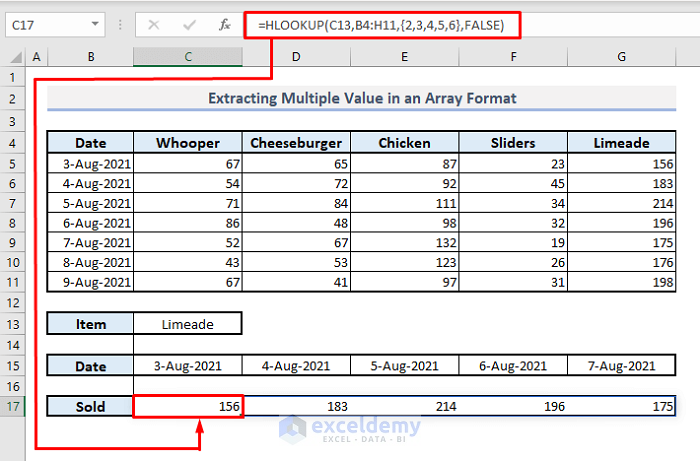Click the Enter checkmark icon in formula bar
Image resolution: width=700 pixels, height=461 pixels.
click(189, 25)
